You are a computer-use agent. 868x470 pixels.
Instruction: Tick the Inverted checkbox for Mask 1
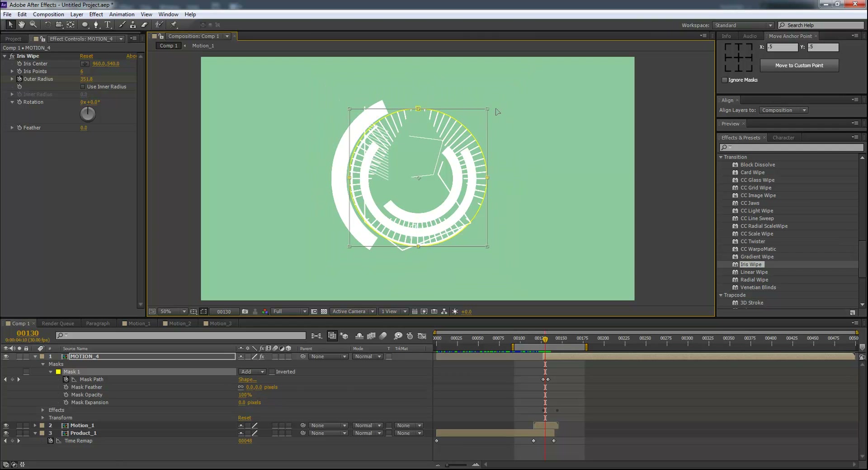tap(272, 372)
